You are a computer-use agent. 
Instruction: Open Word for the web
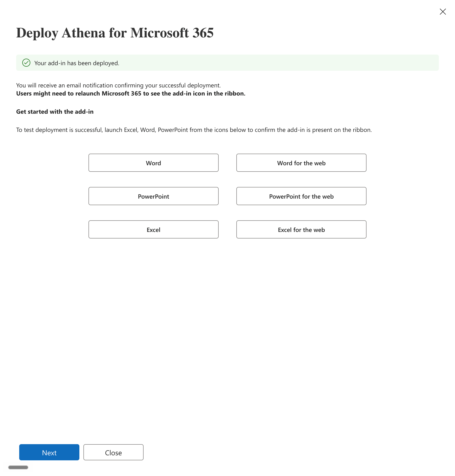[x=301, y=163]
